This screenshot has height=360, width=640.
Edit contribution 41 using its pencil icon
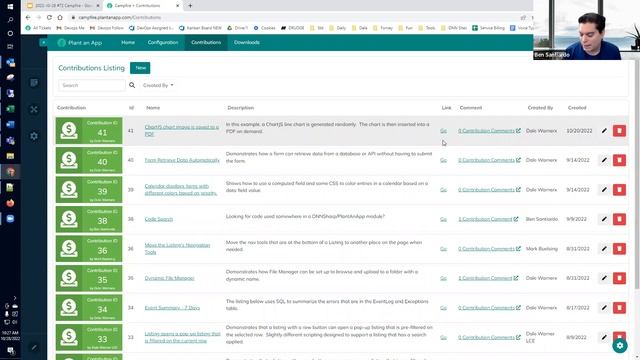point(604,131)
